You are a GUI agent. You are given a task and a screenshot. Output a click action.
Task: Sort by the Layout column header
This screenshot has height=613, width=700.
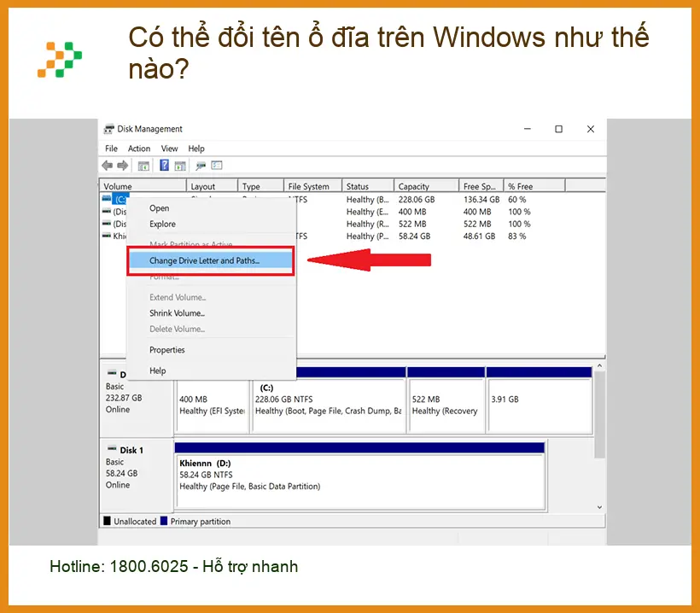click(212, 186)
